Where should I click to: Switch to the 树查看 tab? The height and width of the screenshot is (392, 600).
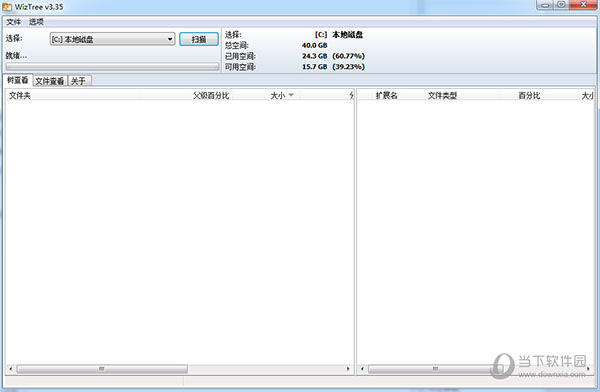pyautogui.click(x=18, y=80)
